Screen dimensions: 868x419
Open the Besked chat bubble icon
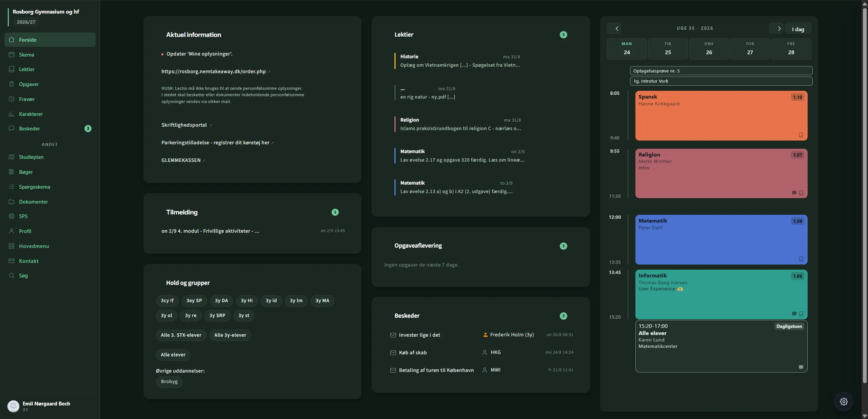[12, 128]
